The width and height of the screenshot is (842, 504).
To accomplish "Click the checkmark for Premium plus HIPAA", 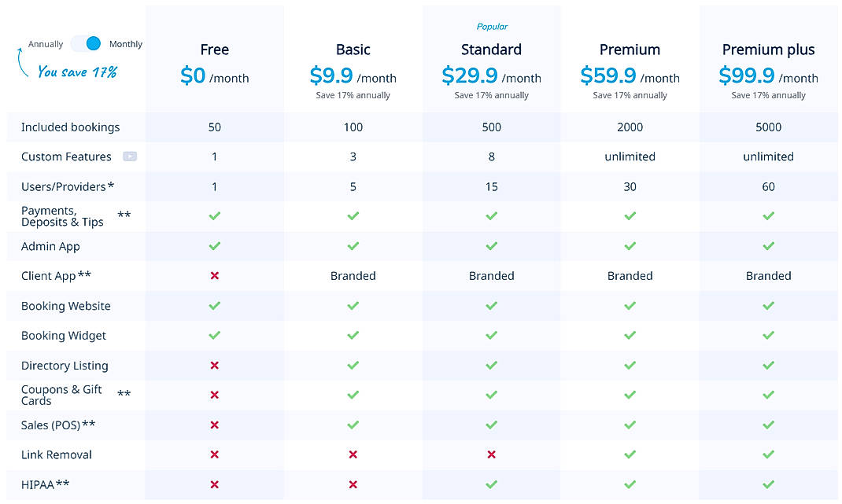I will pyautogui.click(x=768, y=485).
